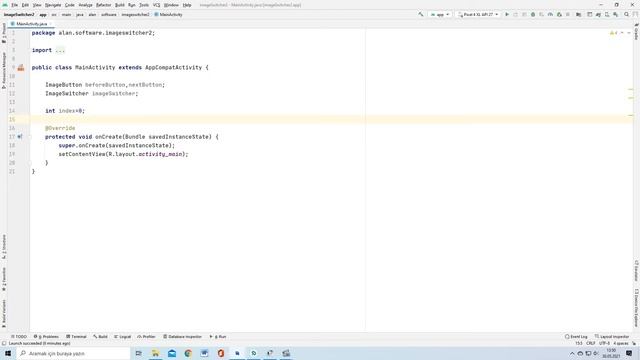This screenshot has height=360, width=640.
Task: Open the Problems tool window
Action: click(x=46, y=337)
